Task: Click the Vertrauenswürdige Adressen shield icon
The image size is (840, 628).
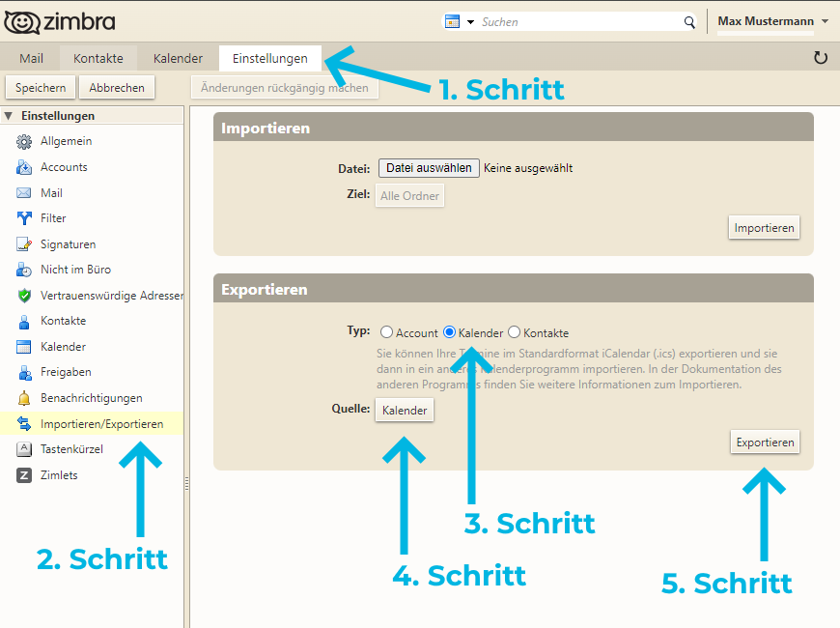Action: click(24, 296)
